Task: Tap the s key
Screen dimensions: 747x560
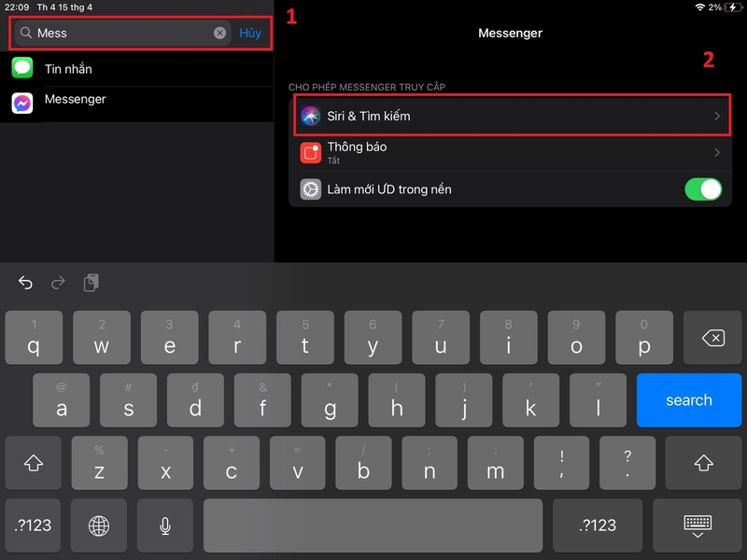Action: click(129, 400)
